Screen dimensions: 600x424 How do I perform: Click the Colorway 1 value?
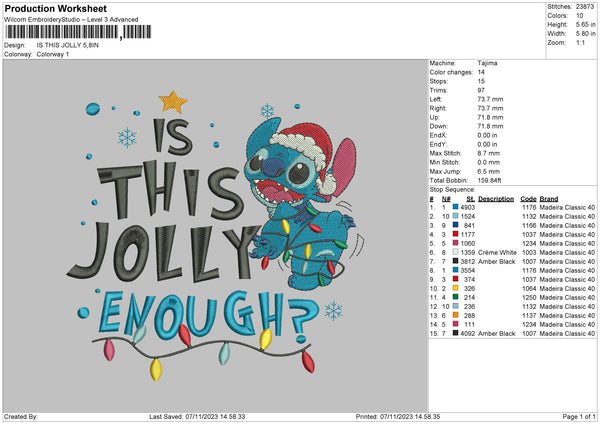point(53,54)
